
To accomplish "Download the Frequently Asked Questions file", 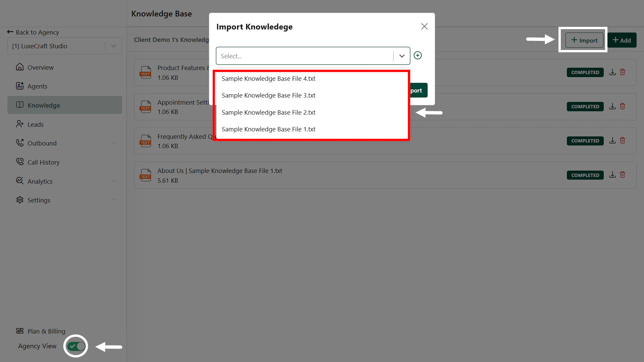I will point(612,140).
